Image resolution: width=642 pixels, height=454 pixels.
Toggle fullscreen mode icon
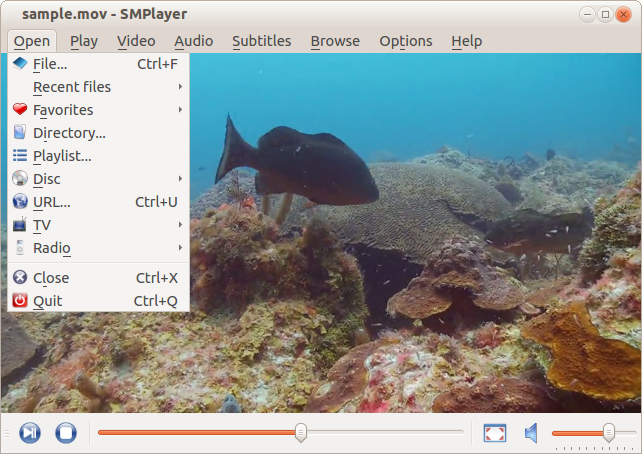pos(494,432)
